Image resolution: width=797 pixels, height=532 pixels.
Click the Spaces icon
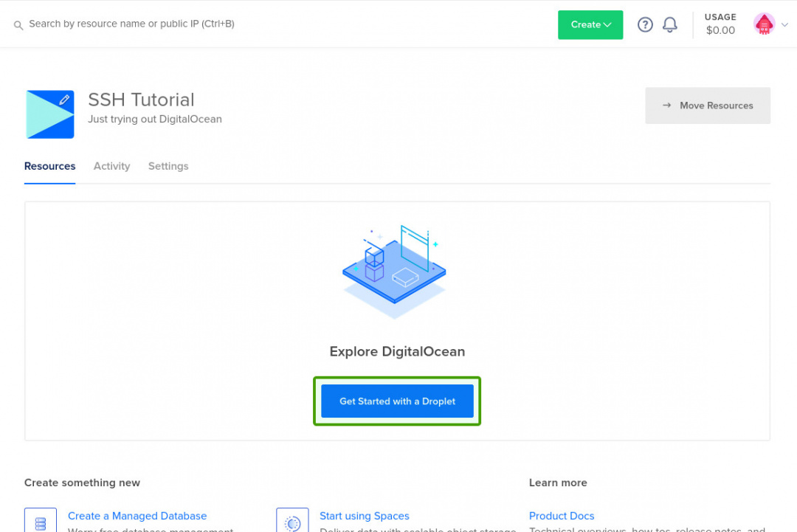[x=292, y=520]
